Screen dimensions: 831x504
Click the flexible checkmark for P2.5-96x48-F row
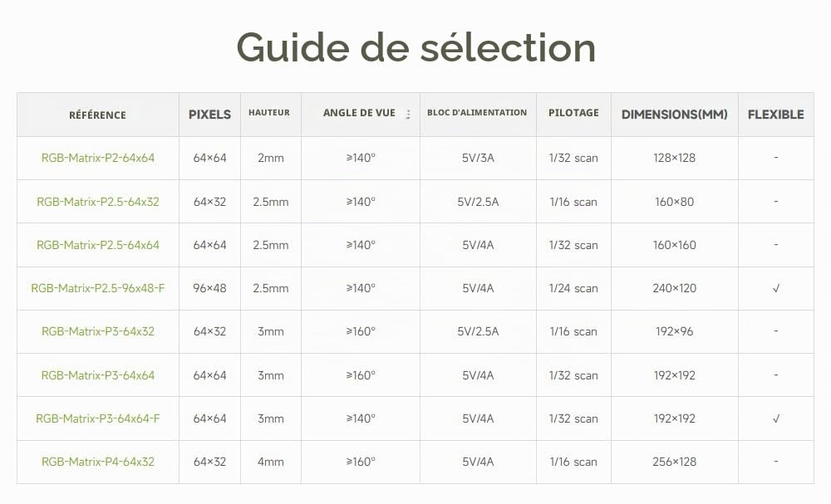tap(776, 288)
